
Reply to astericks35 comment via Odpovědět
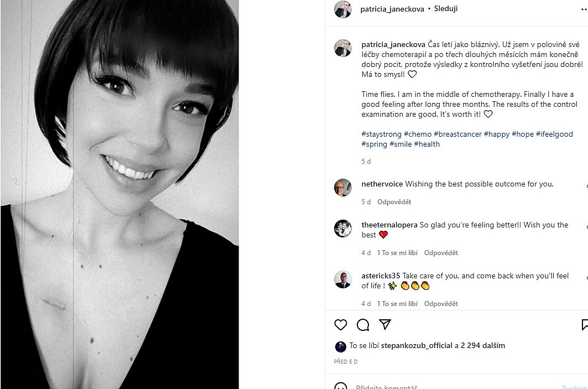441,304
